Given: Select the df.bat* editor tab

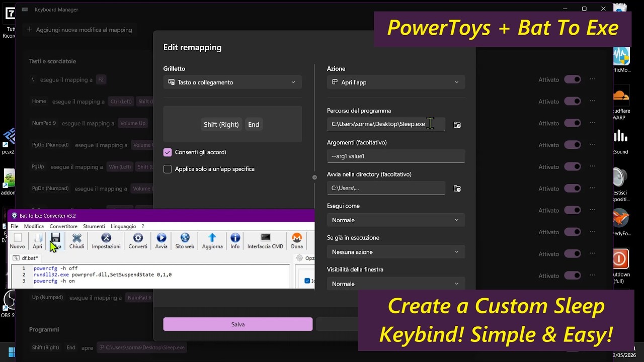Looking at the screenshot, I should 26,258.
